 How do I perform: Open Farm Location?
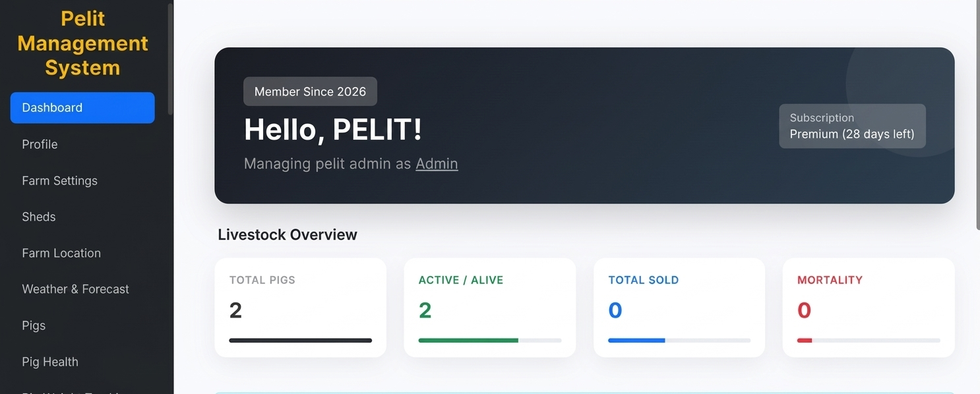click(61, 252)
